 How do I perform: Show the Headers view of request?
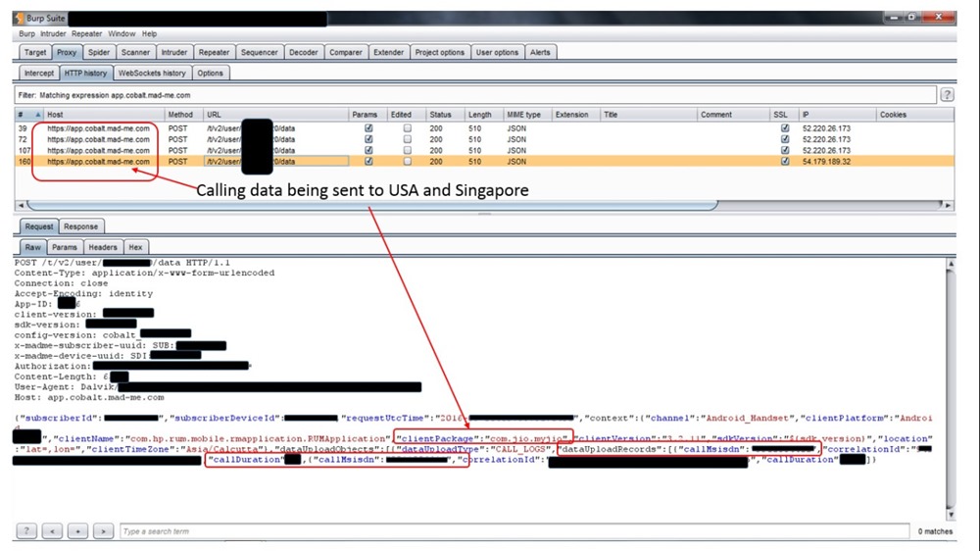[101, 247]
